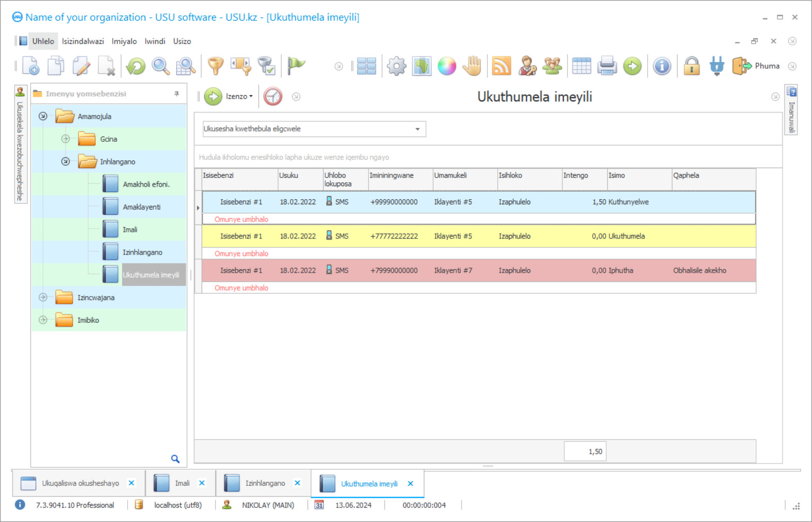Click the red clock icon
This screenshot has height=522, width=812.
tap(273, 96)
